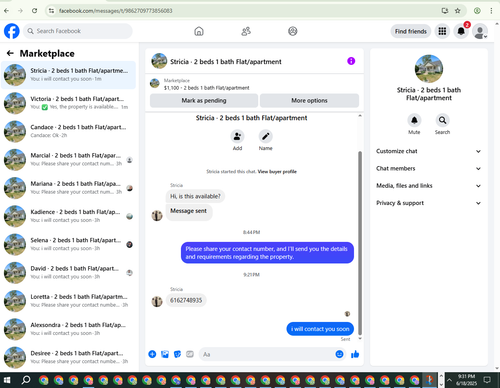The height and width of the screenshot is (388, 500).
Task: Open the emoji picker in the composer
Action: (x=339, y=354)
